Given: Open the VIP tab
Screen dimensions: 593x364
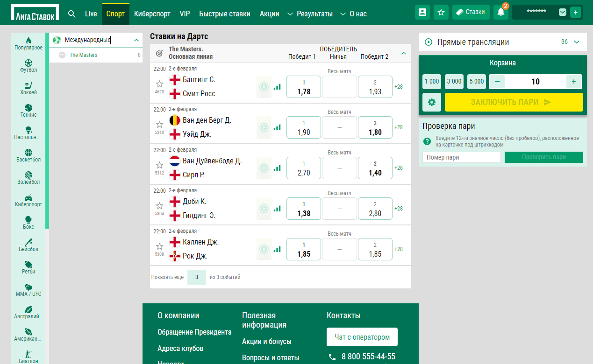Looking at the screenshot, I should (185, 14).
